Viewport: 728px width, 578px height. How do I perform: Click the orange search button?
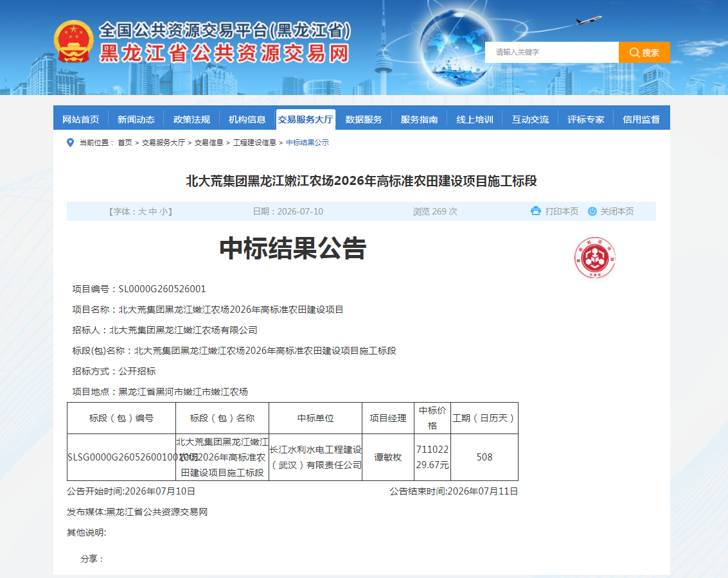click(644, 53)
